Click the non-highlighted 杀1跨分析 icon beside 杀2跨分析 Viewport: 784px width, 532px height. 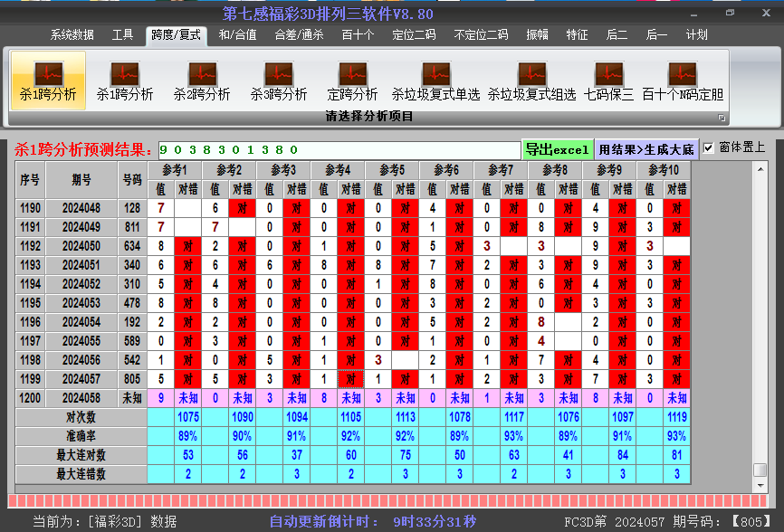coord(125,81)
